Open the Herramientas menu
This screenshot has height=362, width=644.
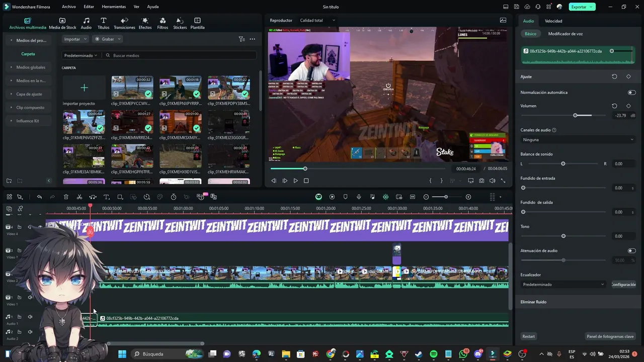point(114,7)
